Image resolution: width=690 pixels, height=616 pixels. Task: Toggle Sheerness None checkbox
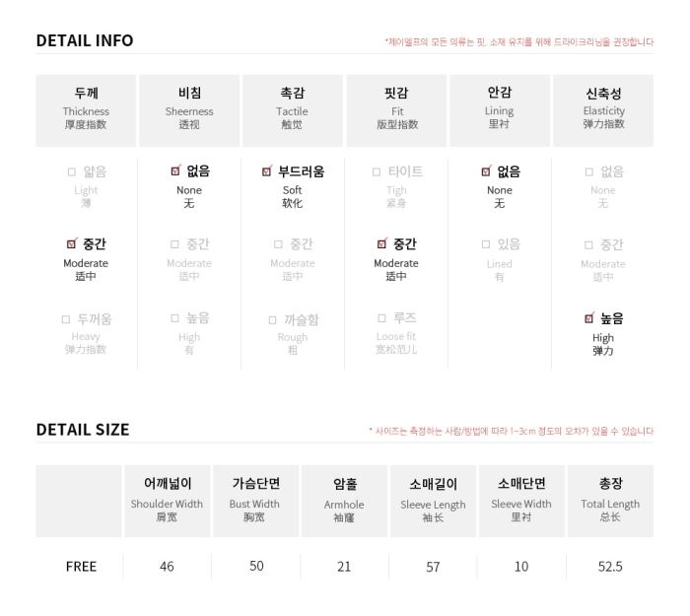coord(175,171)
